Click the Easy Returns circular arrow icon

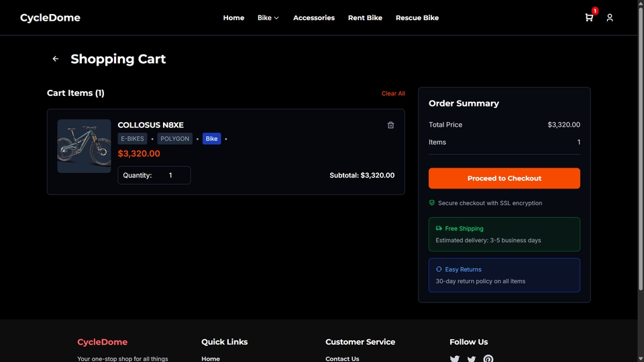pos(439,269)
